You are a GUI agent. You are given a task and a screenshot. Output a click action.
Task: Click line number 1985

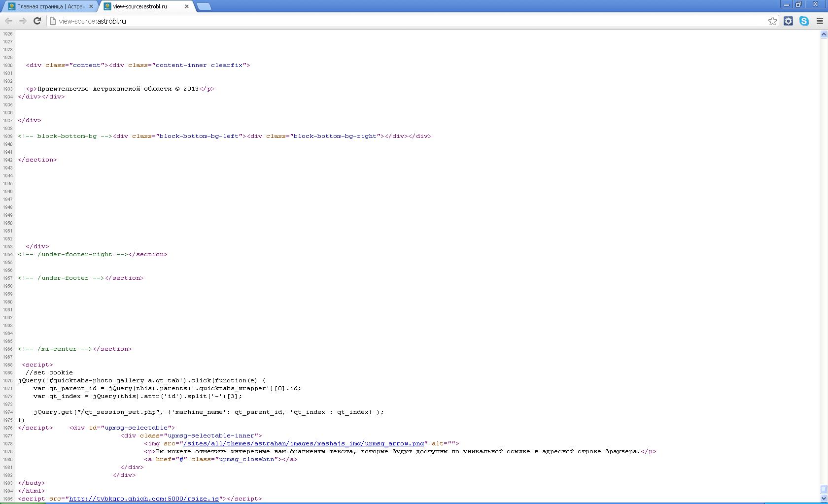pyautogui.click(x=7, y=499)
